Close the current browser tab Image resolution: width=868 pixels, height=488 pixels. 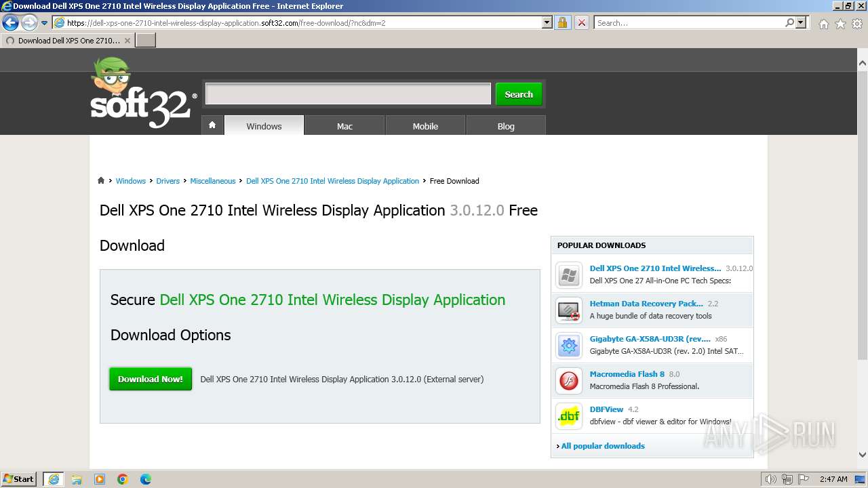point(127,41)
